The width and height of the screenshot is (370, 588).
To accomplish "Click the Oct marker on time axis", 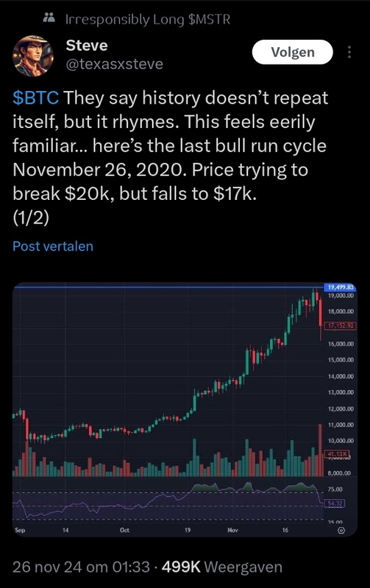I will (124, 530).
